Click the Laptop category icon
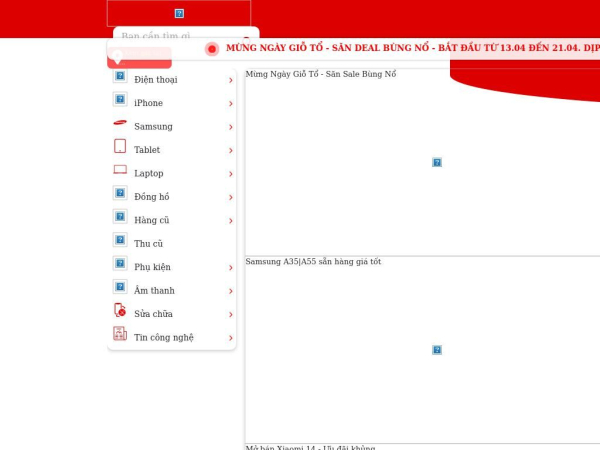The width and height of the screenshot is (600, 450). 120,170
